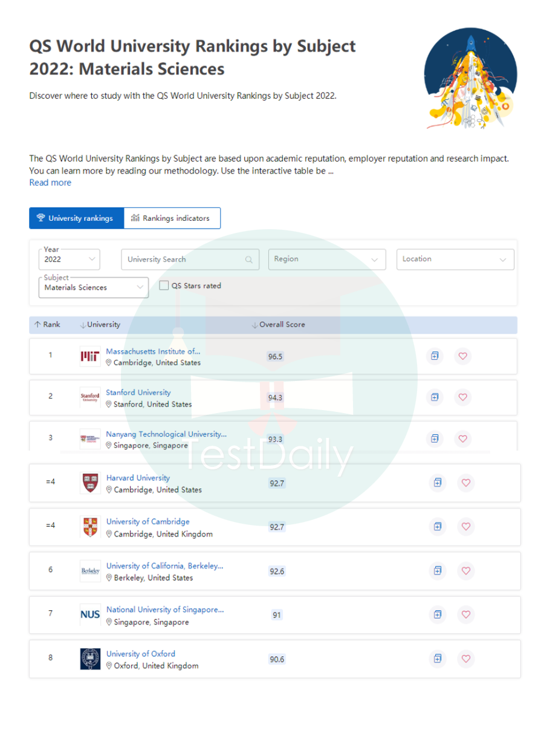Click inside the University Search field
Image resolution: width=544 pixels, height=756 pixels.
pyautogui.click(x=190, y=259)
